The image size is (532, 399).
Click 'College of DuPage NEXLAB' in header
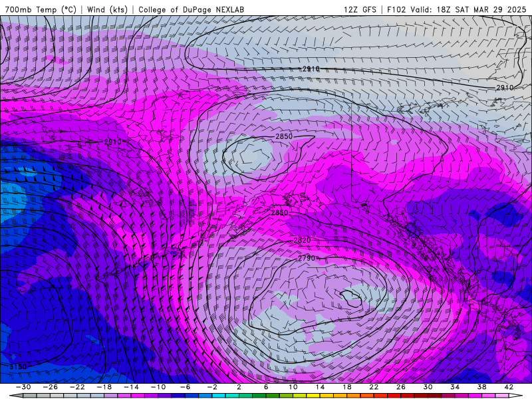[191, 9]
